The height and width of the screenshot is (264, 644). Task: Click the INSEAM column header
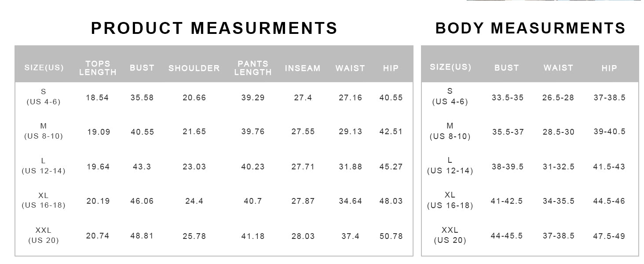pyautogui.click(x=303, y=68)
